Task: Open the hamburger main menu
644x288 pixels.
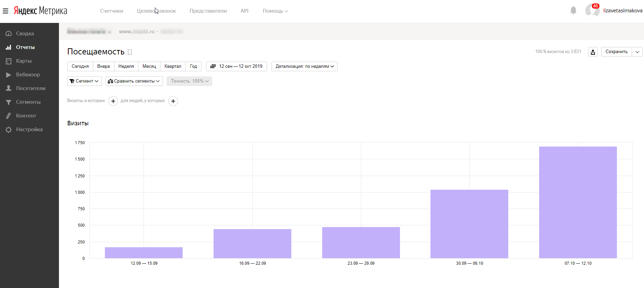Action: click(5, 11)
